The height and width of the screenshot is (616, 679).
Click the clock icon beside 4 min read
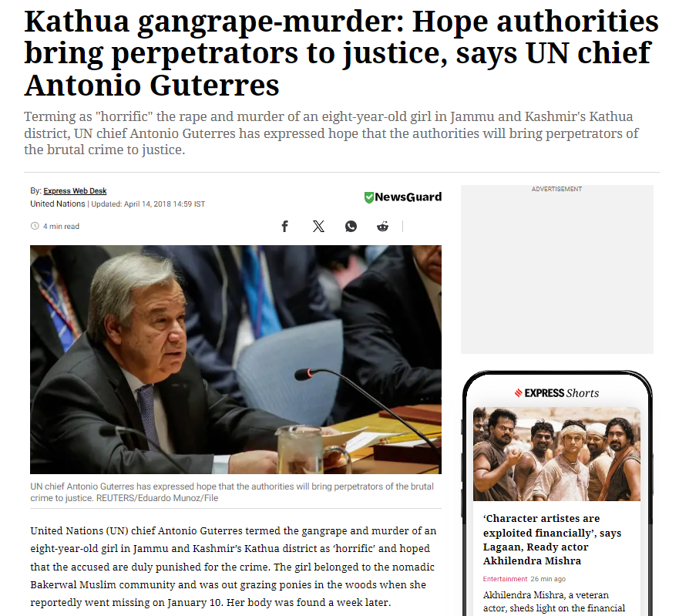(x=35, y=226)
